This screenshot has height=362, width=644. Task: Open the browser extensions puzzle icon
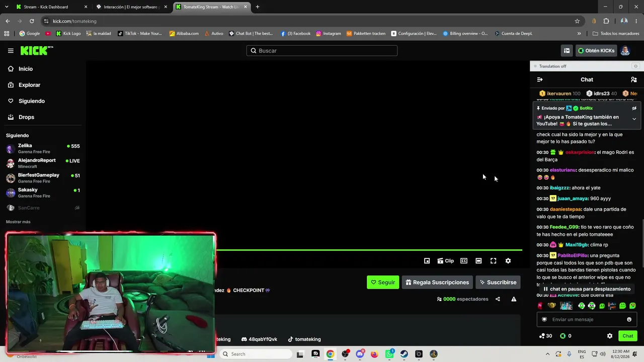click(x=606, y=21)
